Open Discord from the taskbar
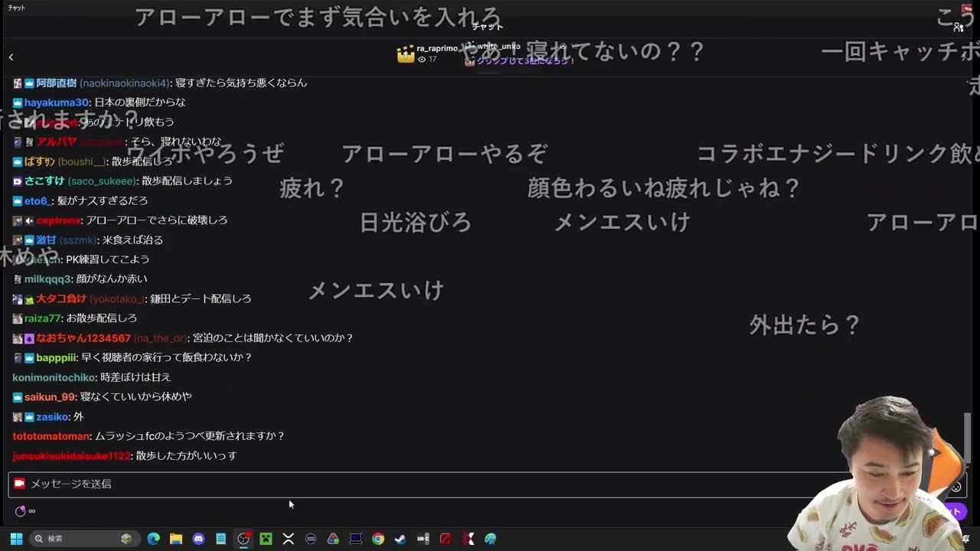The image size is (980, 551). click(199, 539)
